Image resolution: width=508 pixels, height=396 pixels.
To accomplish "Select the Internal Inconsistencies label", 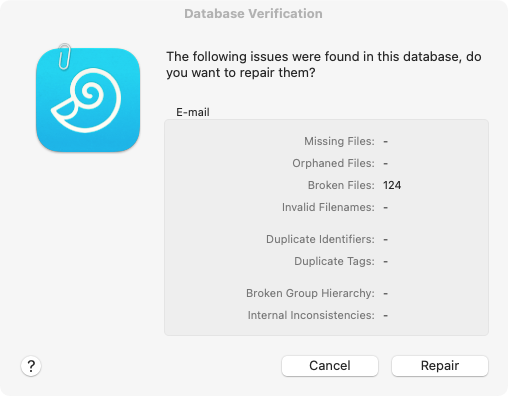I will point(311,315).
